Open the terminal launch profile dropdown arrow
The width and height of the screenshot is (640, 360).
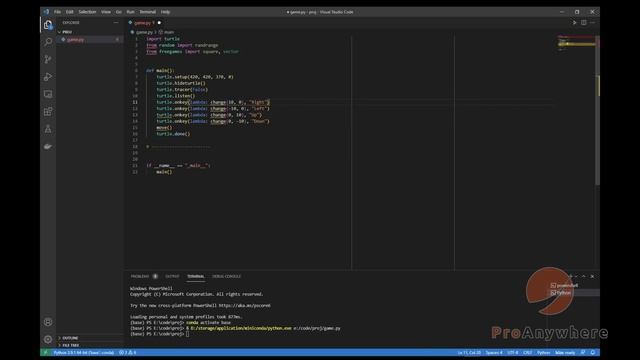576,276
